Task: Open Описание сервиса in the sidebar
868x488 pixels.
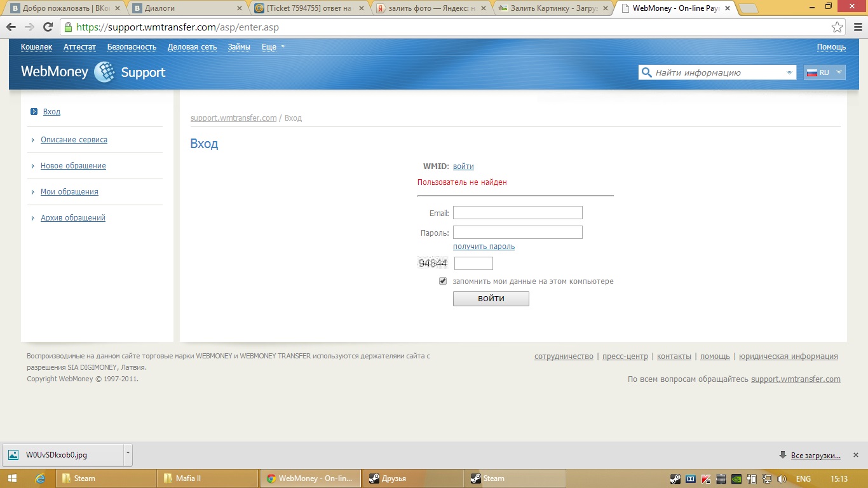Action: [74, 140]
